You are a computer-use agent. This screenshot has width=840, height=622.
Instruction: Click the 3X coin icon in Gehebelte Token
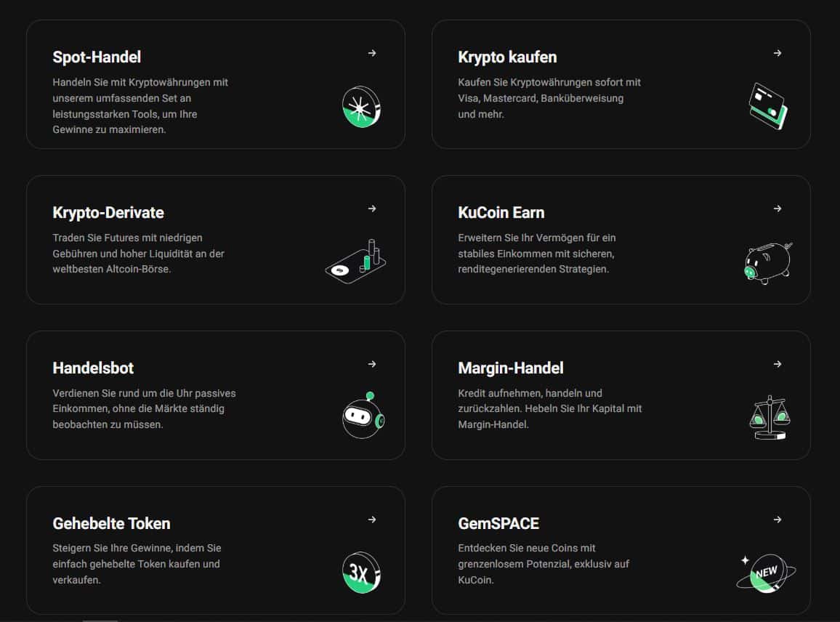tap(362, 573)
